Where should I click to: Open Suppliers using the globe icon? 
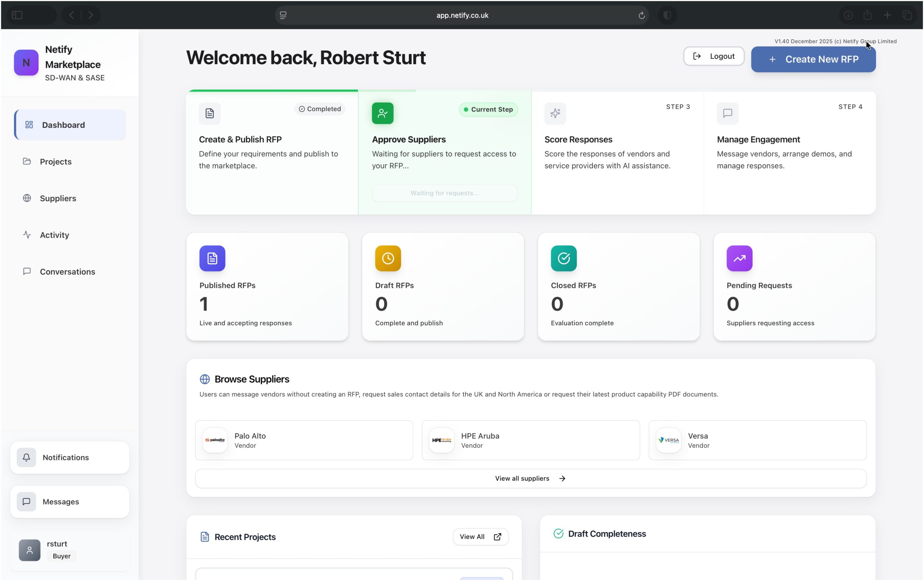(26, 198)
